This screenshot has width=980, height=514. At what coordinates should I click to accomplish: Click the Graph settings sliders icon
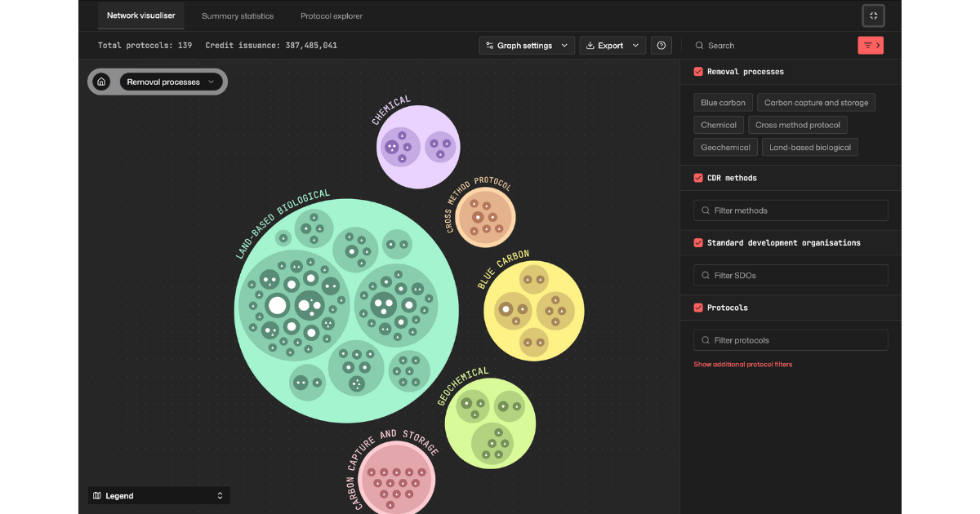coord(489,46)
